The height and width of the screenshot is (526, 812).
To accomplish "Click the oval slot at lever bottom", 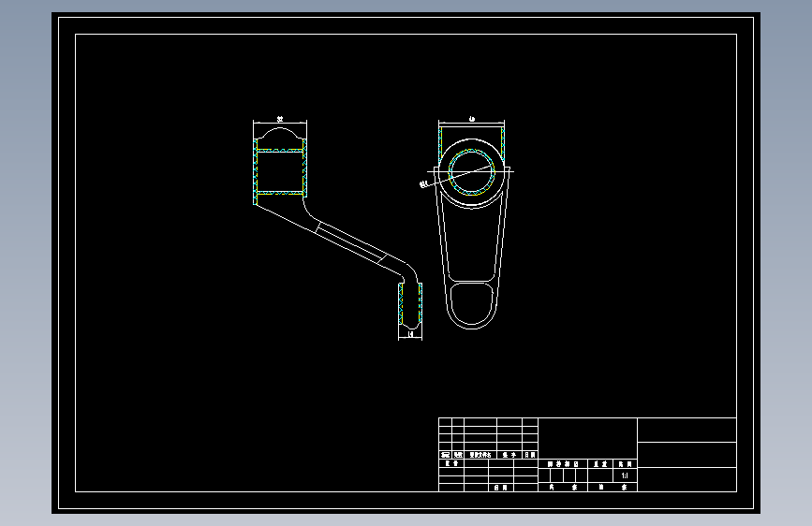I will (x=471, y=304).
